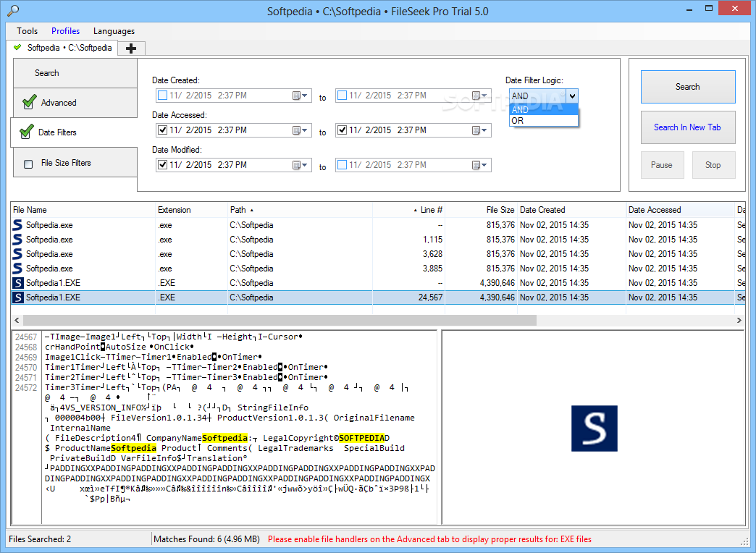Click line number 24567 in preview pane

point(26,337)
